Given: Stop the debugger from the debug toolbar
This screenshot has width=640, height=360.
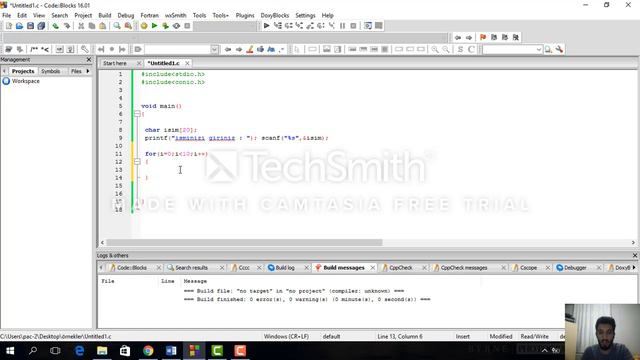Looking at the screenshot, I should click(x=353, y=26).
